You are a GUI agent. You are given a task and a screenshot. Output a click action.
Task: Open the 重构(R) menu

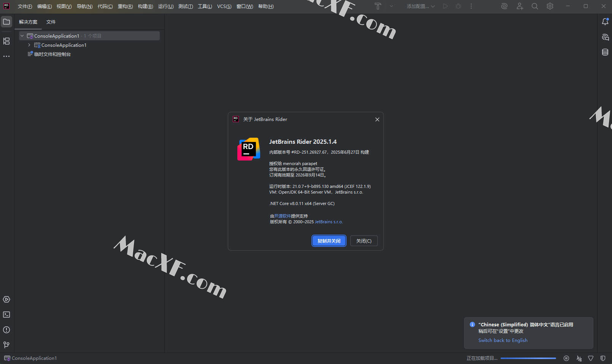coord(126,6)
